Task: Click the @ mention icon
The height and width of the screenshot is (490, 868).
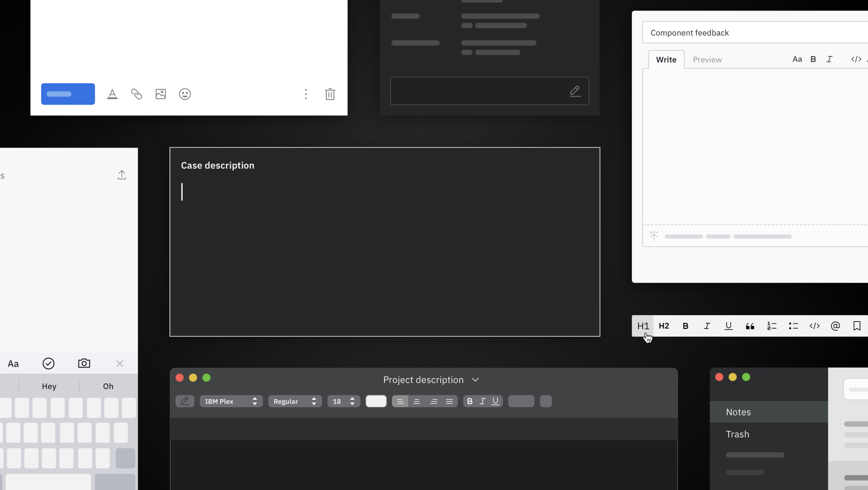Action: point(835,326)
